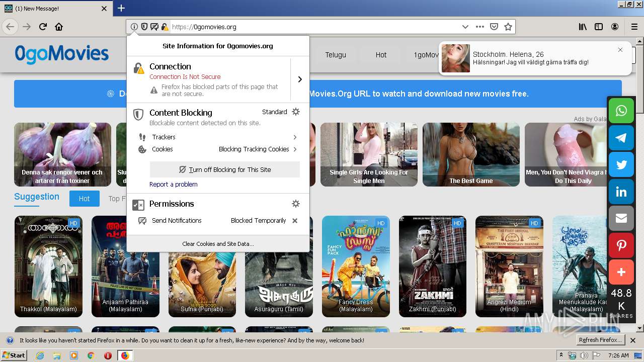Bookmark this page with the star
The image size is (644, 362).
click(508, 27)
